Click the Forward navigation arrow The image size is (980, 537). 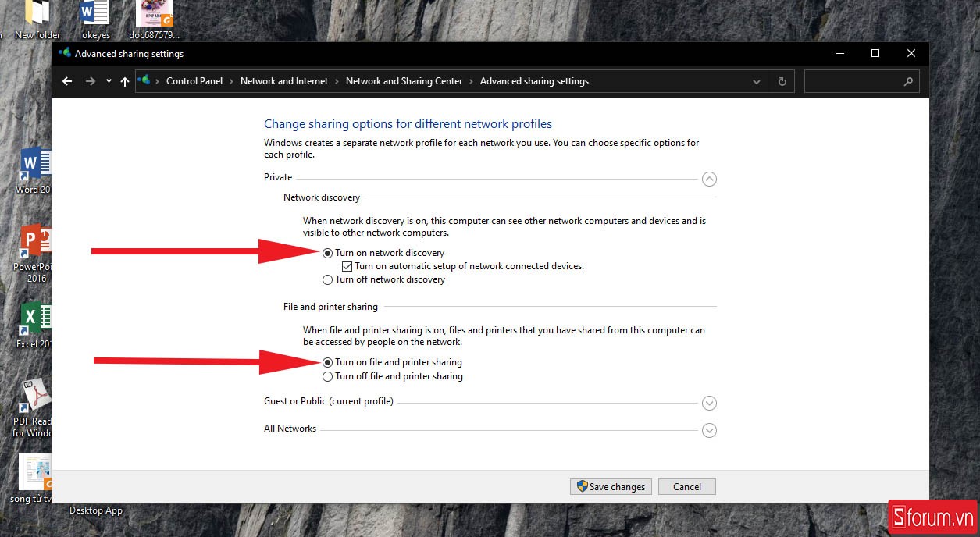pos(90,81)
